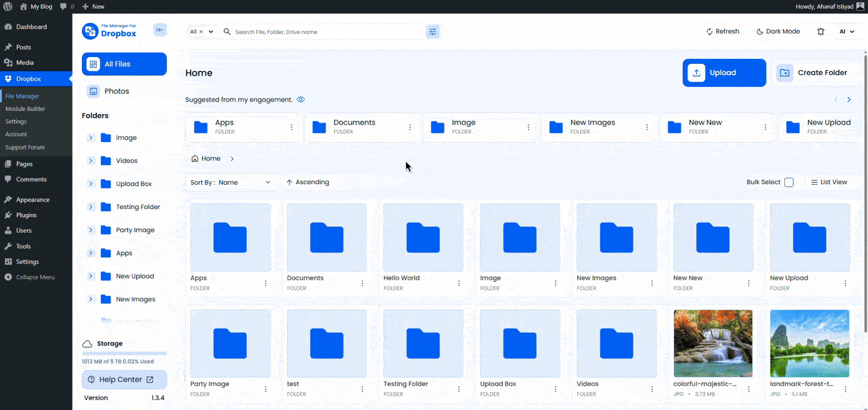
Task: Toggle suggested section visibility eye icon
Action: 301,100
